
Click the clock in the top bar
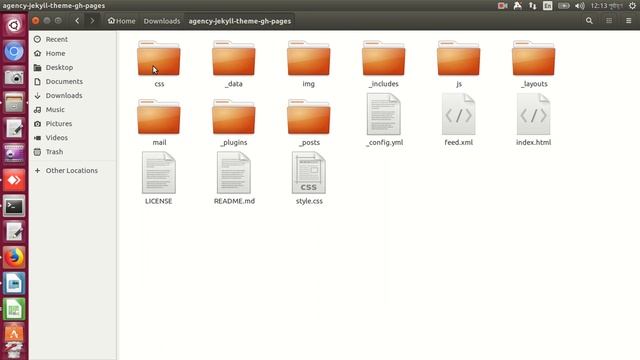pos(607,6)
